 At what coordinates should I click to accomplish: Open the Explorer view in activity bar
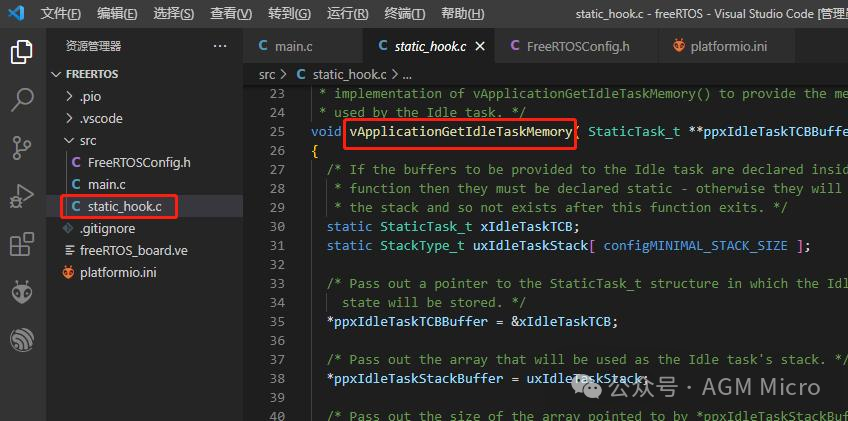click(x=21, y=52)
